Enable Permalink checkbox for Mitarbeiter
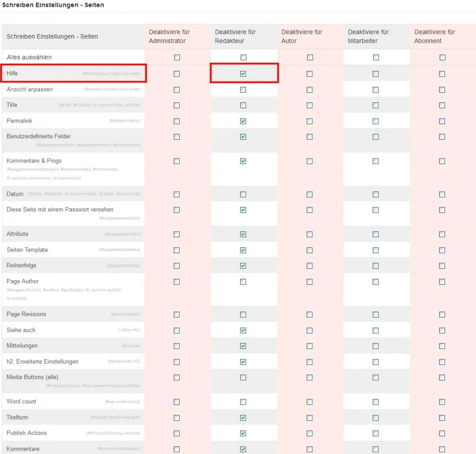Viewport: 476px width, 454px height. pos(376,121)
